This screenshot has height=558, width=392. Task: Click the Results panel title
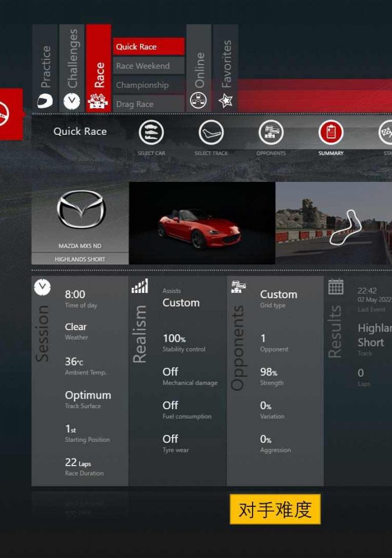coord(335,331)
